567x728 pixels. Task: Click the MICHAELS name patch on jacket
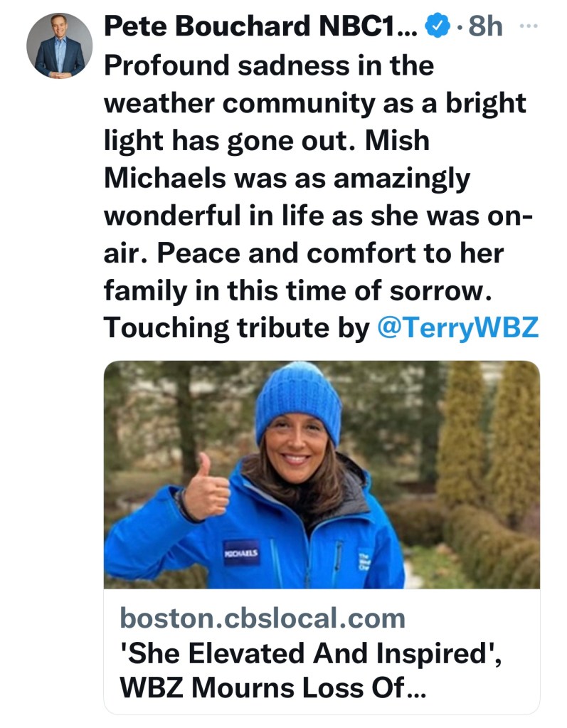[x=241, y=552]
